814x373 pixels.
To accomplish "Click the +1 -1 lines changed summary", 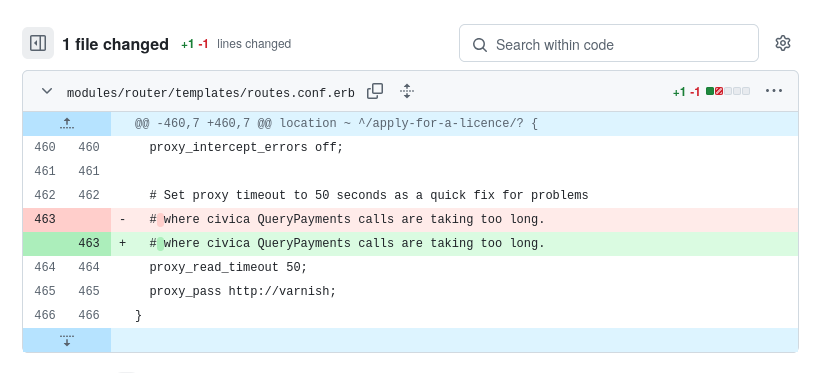I will click(236, 44).
